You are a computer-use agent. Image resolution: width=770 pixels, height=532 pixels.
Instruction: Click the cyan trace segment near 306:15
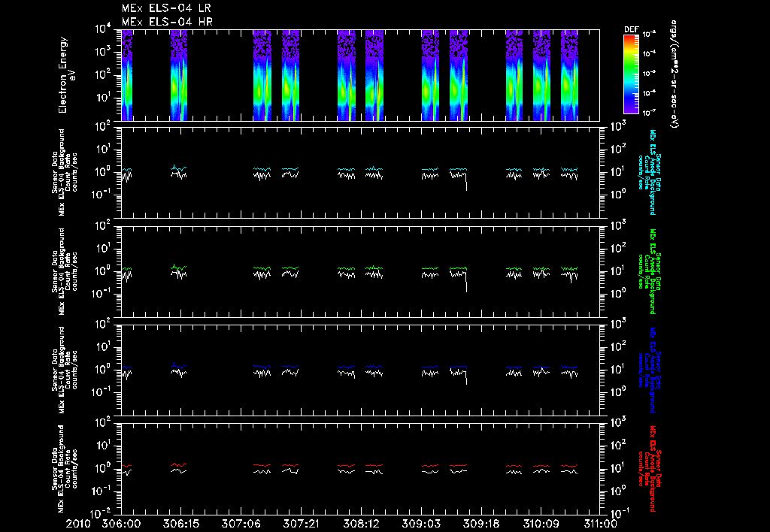(x=179, y=168)
